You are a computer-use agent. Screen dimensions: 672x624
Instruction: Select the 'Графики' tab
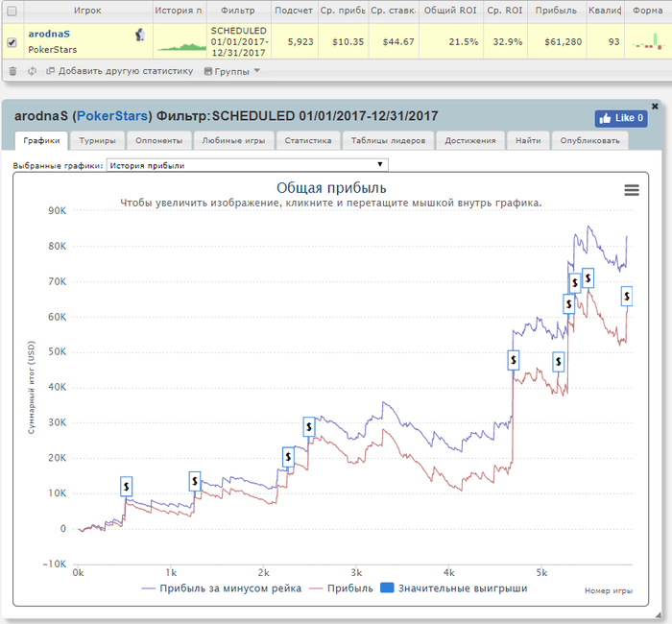point(41,140)
